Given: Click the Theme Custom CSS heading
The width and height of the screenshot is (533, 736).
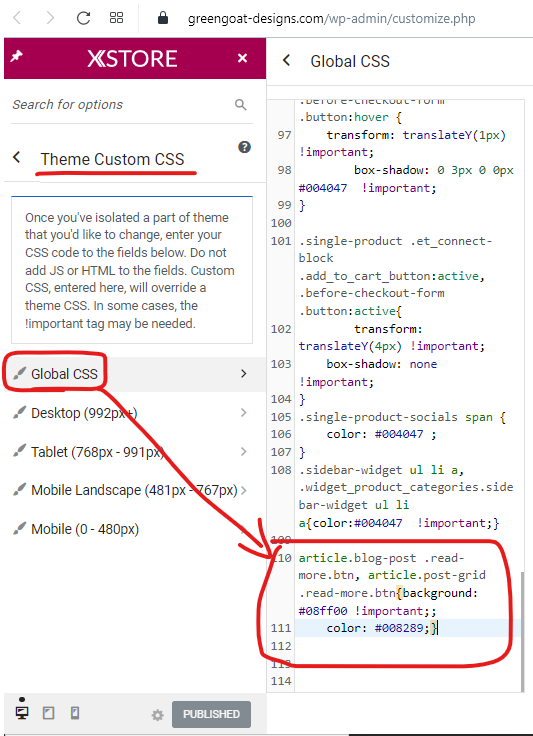Looking at the screenshot, I should click(113, 159).
